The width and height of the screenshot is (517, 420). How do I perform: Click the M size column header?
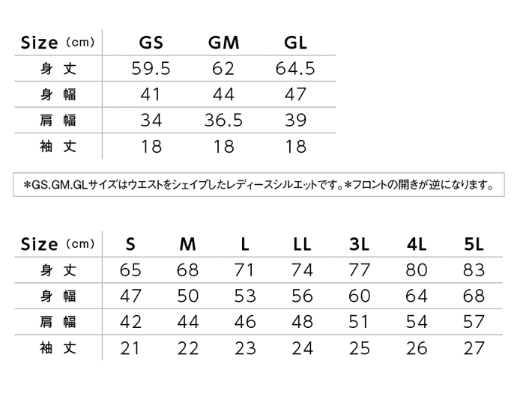[x=187, y=244]
